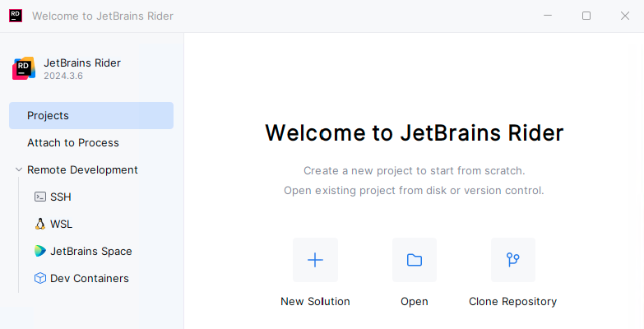Click the 'Create a new project' hint text
644x329 pixels.
point(414,170)
